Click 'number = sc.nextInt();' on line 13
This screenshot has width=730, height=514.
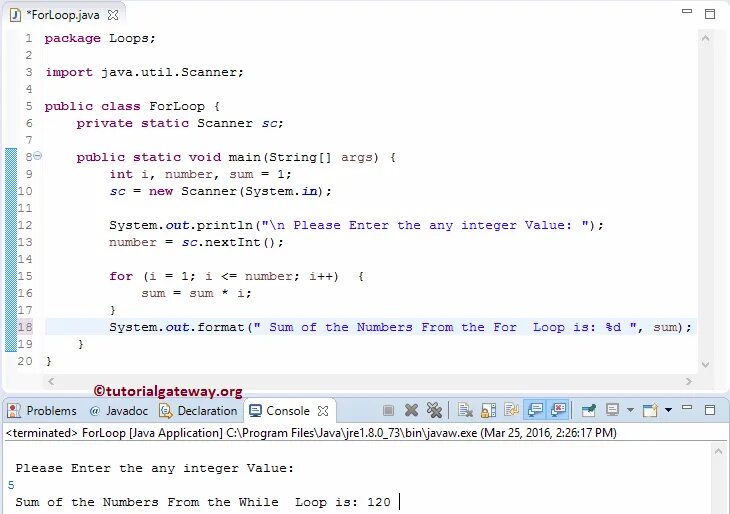tap(196, 242)
